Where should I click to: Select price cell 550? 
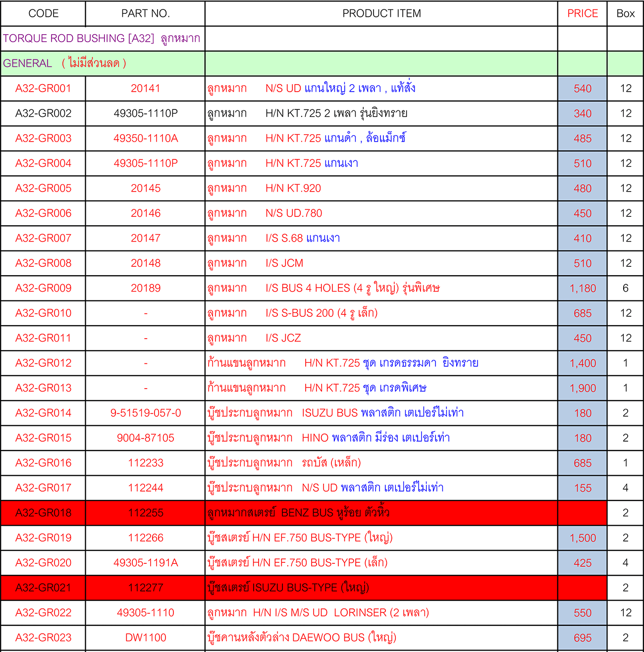(x=583, y=613)
